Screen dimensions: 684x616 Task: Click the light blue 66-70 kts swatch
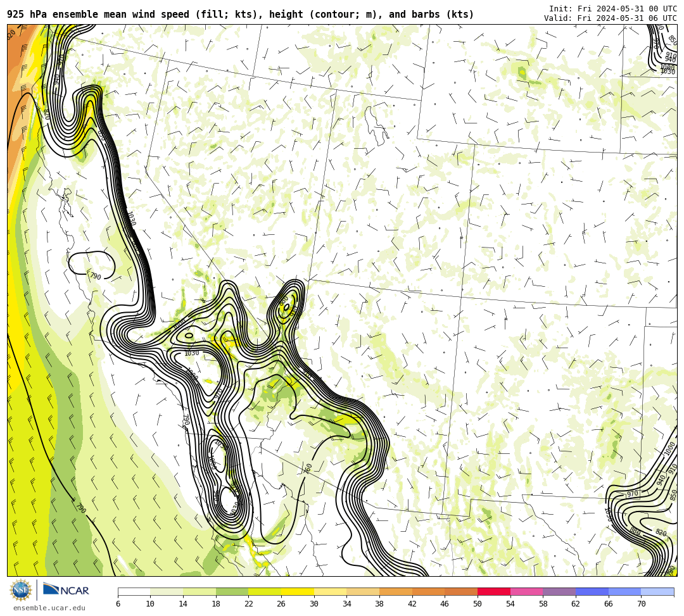pyautogui.click(x=624, y=591)
